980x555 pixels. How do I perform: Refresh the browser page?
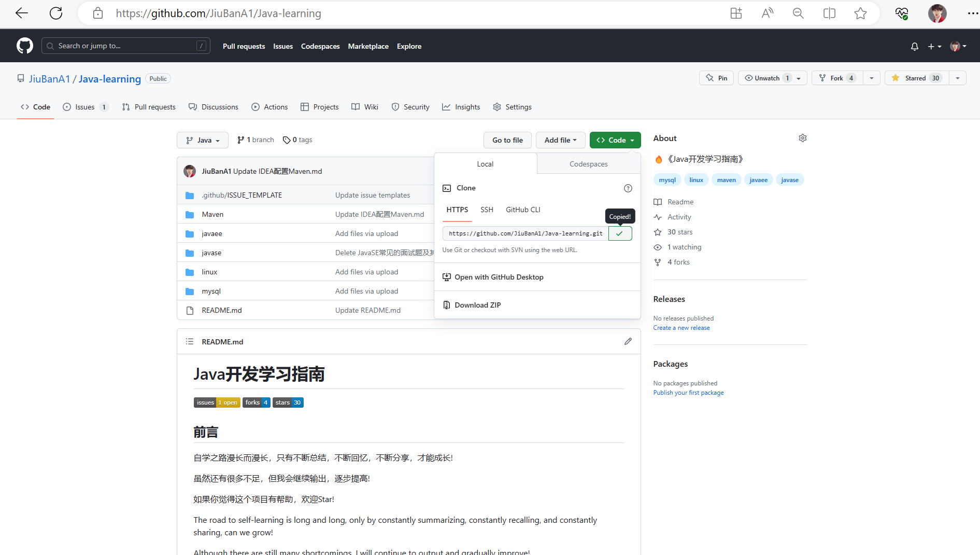coord(56,13)
